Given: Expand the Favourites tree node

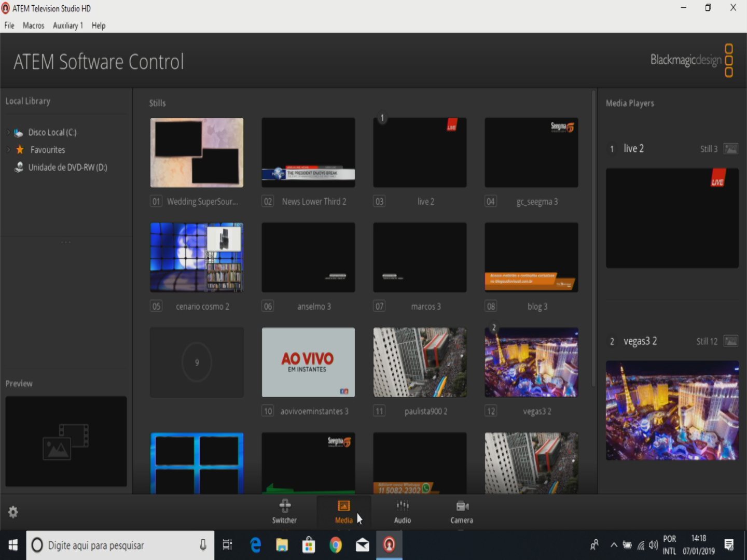Looking at the screenshot, I should [x=8, y=150].
